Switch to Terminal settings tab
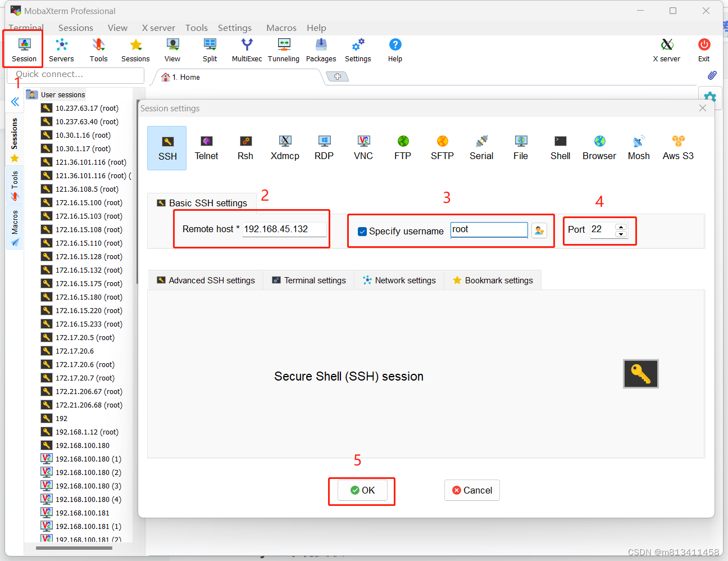The width and height of the screenshot is (728, 561). pyautogui.click(x=309, y=280)
